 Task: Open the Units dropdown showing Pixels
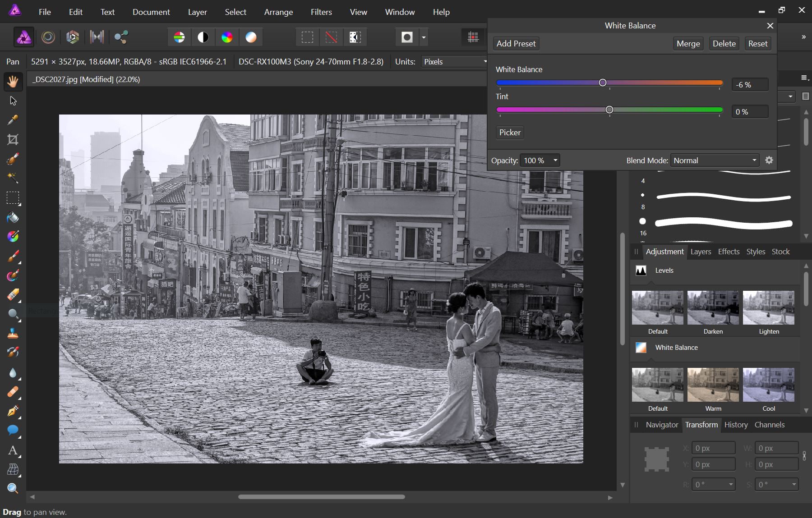pos(453,61)
